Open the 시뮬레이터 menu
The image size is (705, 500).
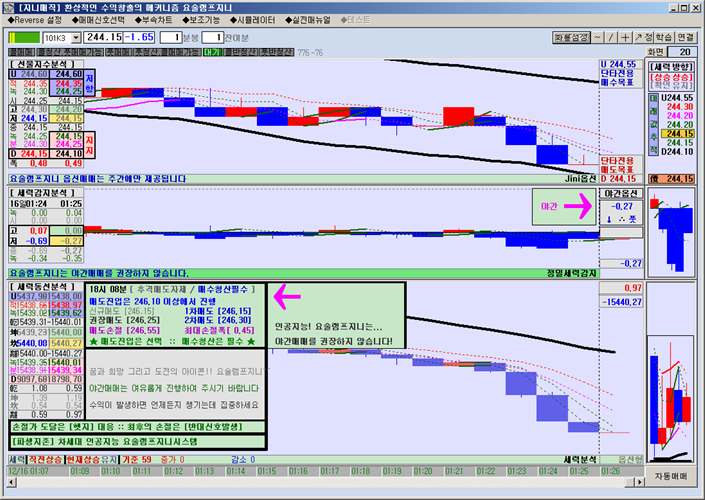pos(252,20)
